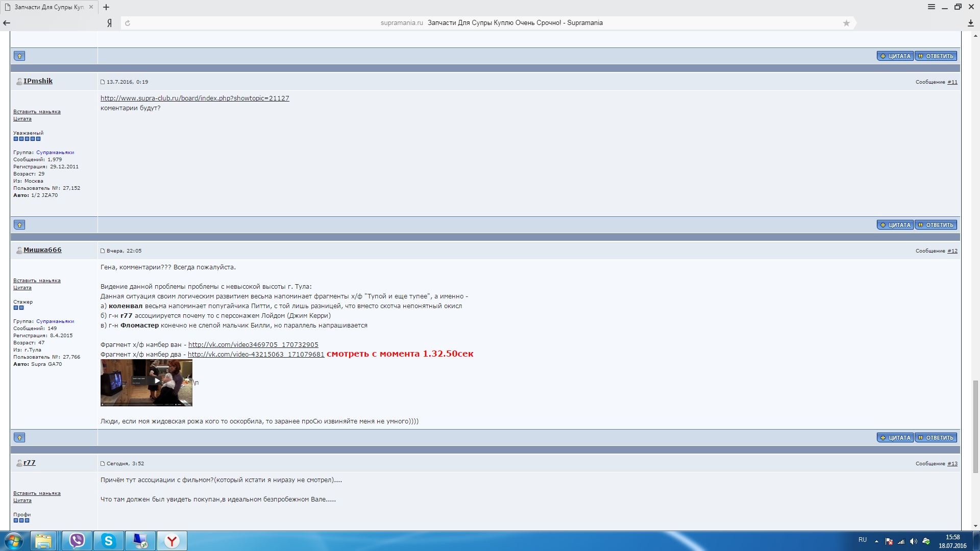Open the supra-club.ru showtopic=21127 link
980x551 pixels.
(194, 98)
